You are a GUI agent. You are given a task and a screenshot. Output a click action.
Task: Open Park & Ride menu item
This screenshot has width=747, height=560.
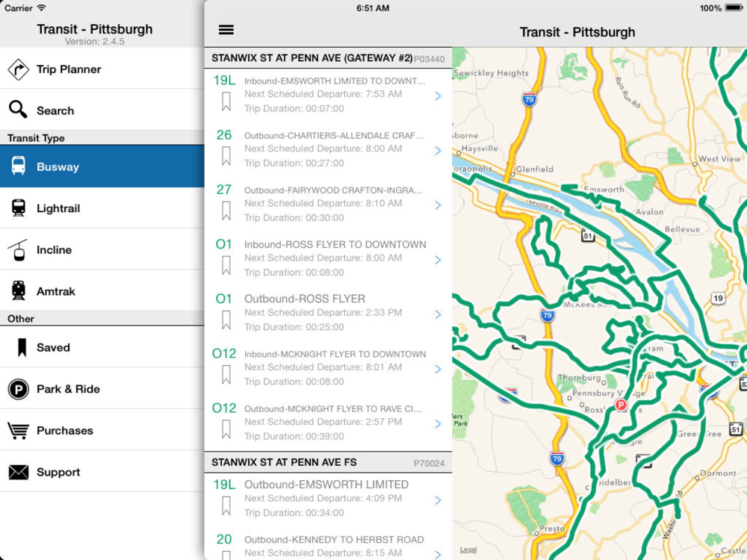(x=102, y=388)
